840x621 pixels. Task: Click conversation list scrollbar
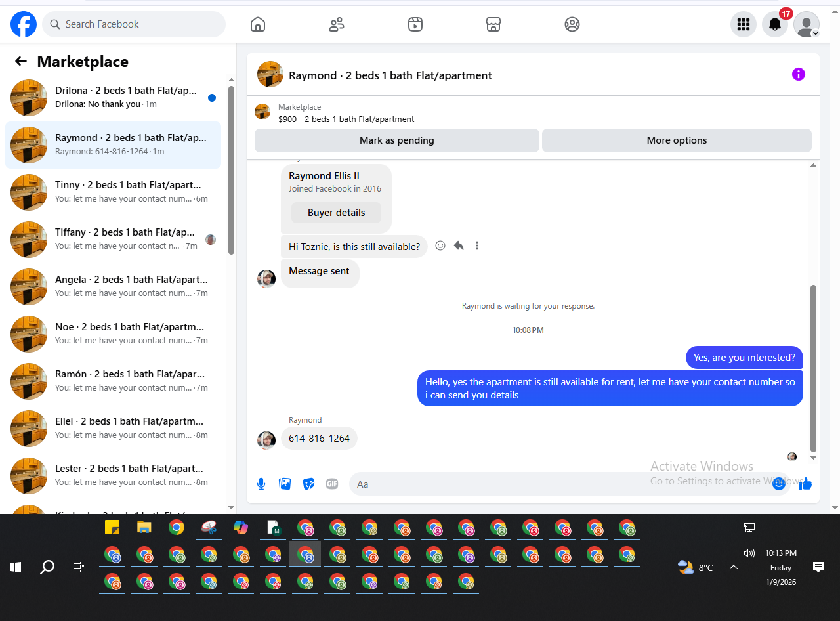tap(231, 171)
